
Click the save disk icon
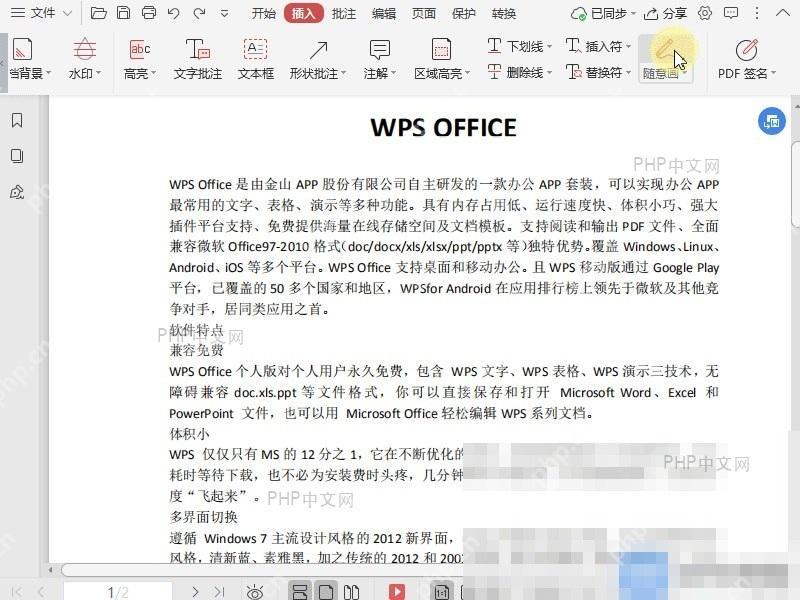pos(123,13)
